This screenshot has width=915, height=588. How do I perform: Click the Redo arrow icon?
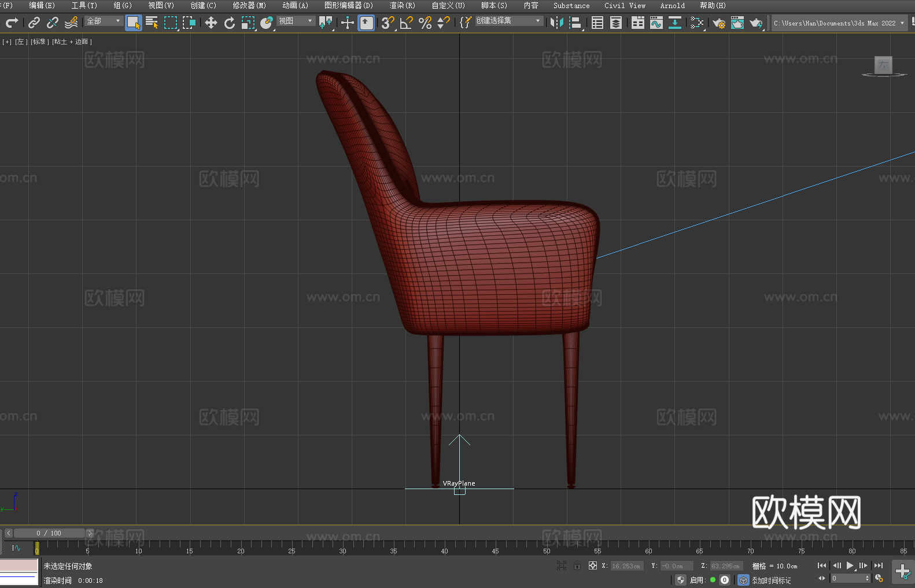12,23
